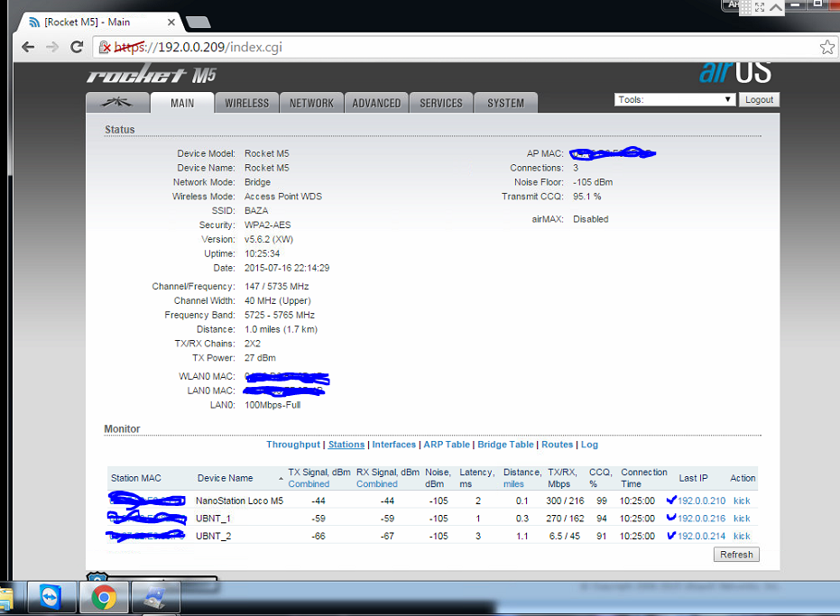Screen dimensions: 840x616
Task: Open the NETWORK tab
Action: tap(312, 103)
